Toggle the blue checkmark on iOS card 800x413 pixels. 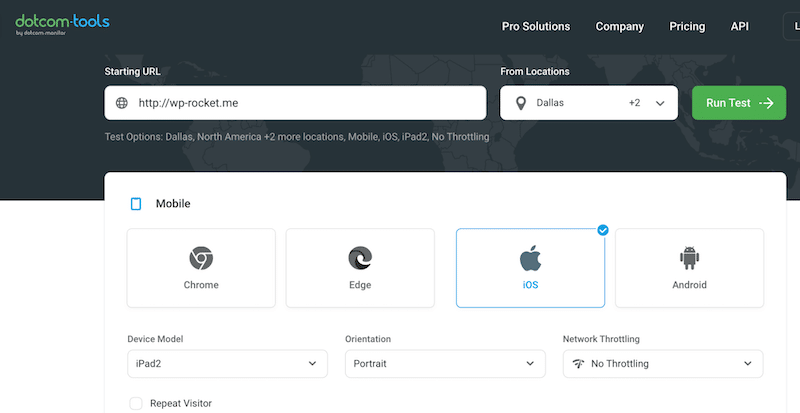603,230
